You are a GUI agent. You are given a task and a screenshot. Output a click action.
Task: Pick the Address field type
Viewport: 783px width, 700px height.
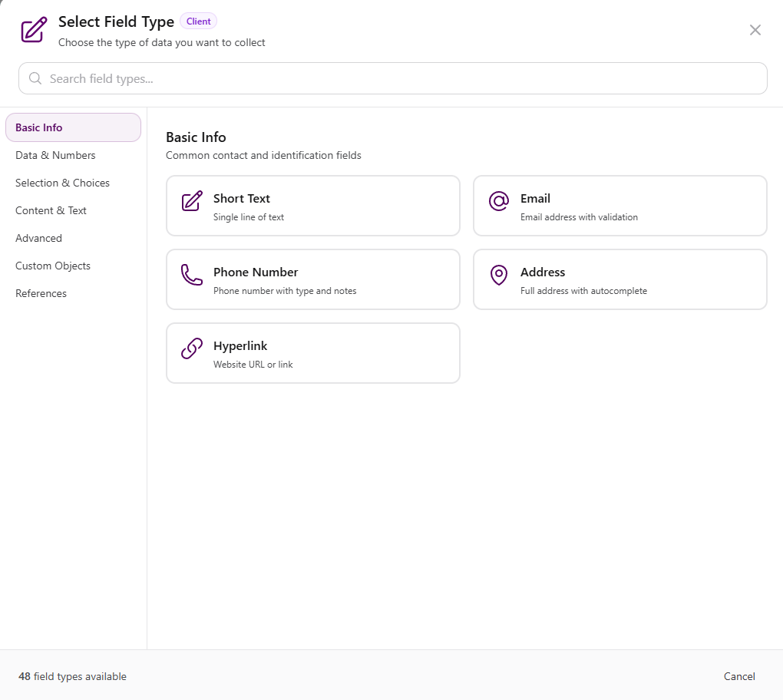[x=620, y=279]
